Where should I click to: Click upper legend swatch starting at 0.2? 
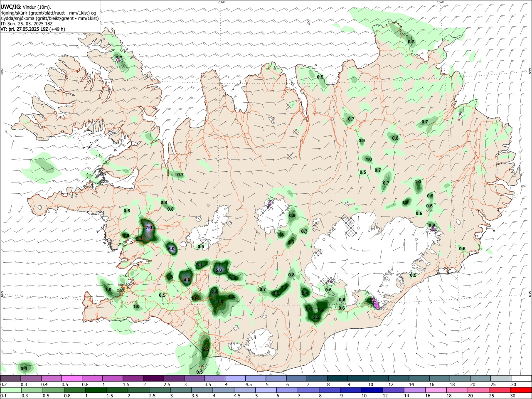pyautogui.click(x=10, y=378)
